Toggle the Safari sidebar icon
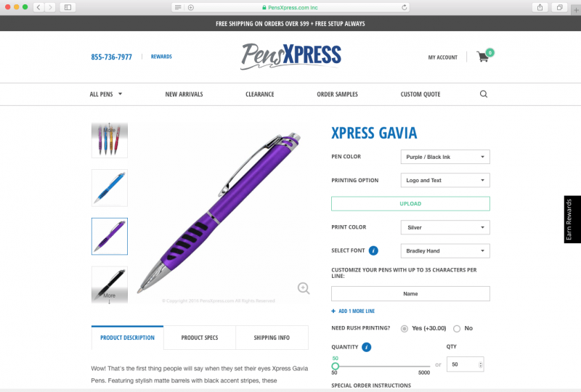 pos(68,7)
